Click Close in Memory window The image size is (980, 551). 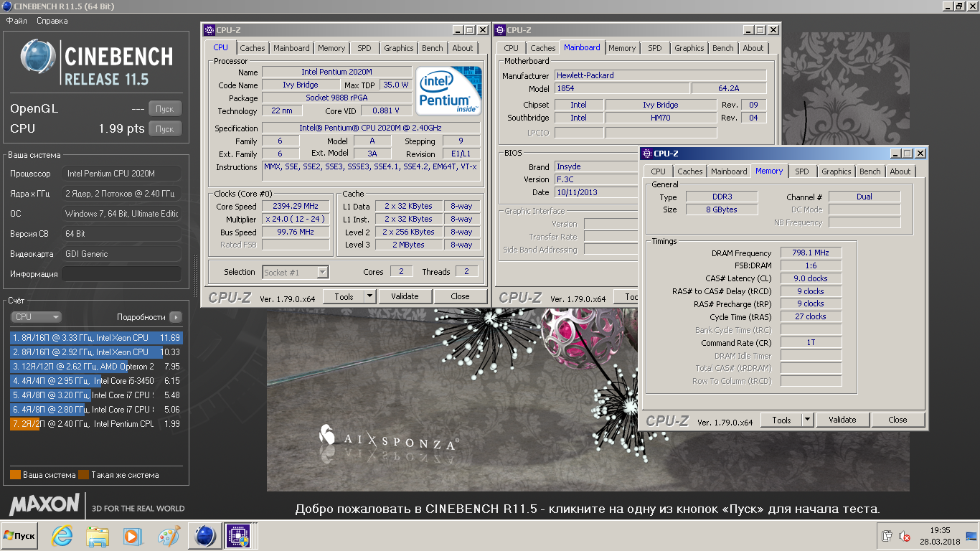(898, 420)
